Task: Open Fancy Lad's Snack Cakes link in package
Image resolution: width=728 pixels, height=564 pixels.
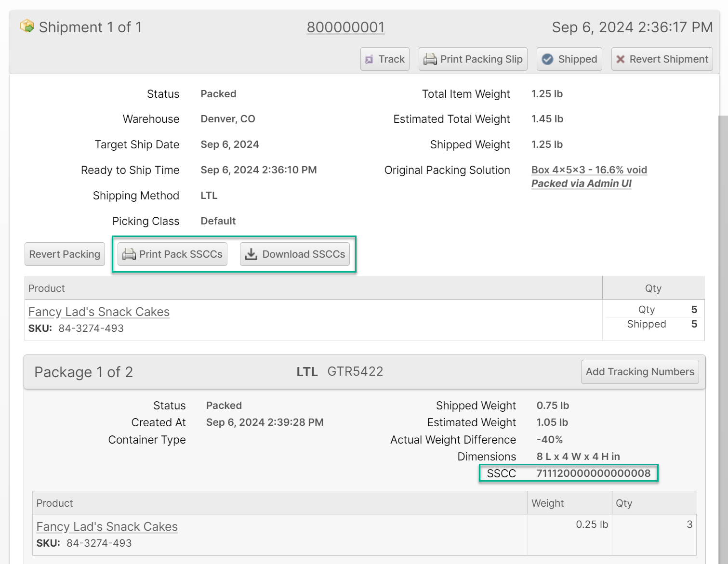Action: 107,527
